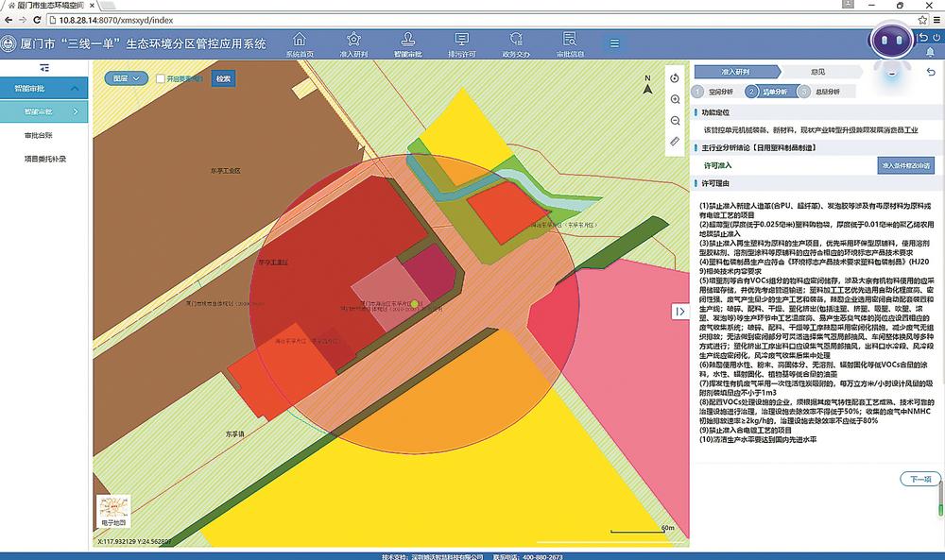Select step 3 总量分析 tab
The height and width of the screenshot is (560, 945).
tap(826, 92)
